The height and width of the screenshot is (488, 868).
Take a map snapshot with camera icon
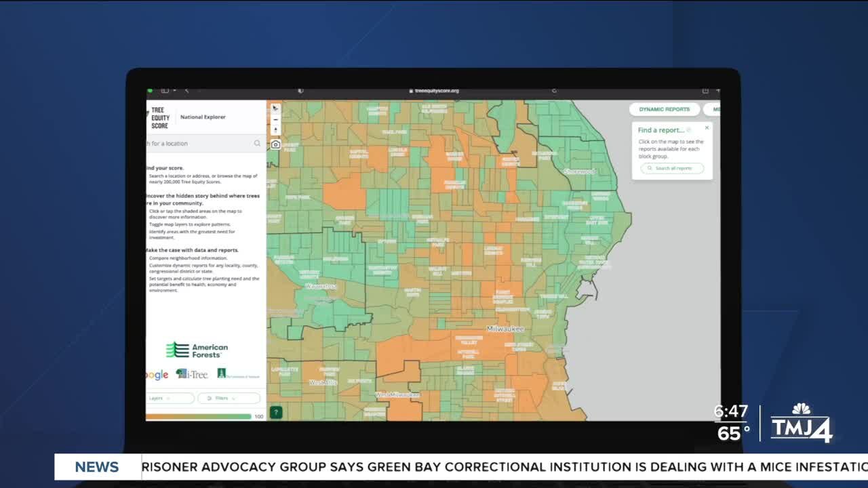[x=275, y=144]
